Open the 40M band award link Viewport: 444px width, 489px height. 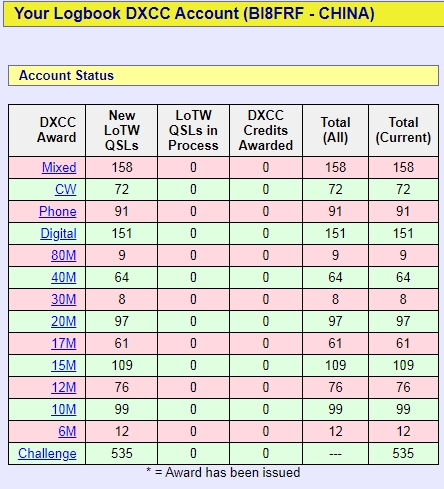[x=64, y=277]
